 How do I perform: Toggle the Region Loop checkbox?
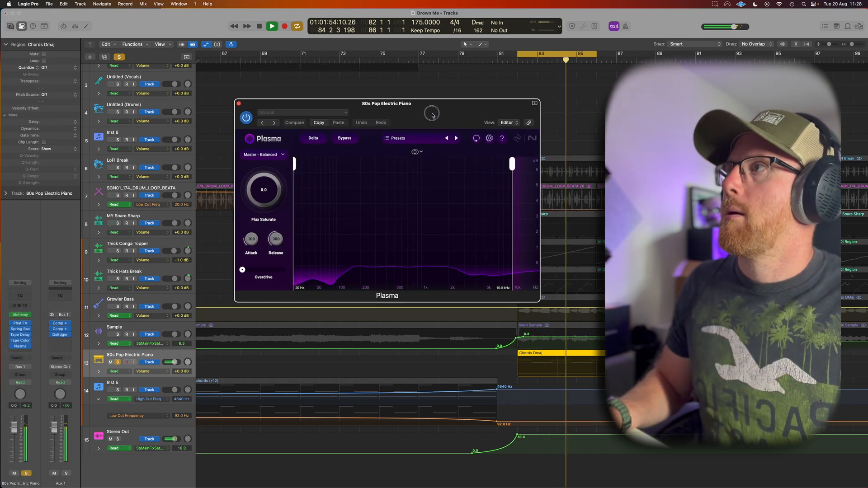(44, 61)
